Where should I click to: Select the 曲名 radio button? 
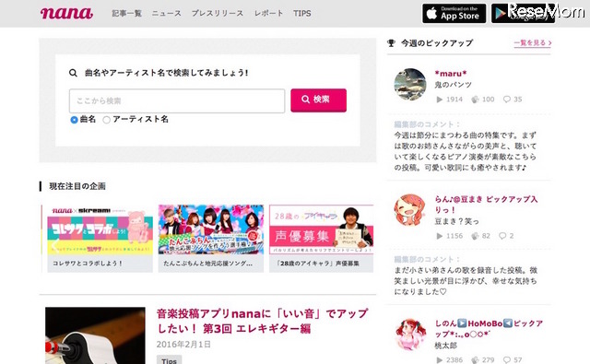pos(74,120)
